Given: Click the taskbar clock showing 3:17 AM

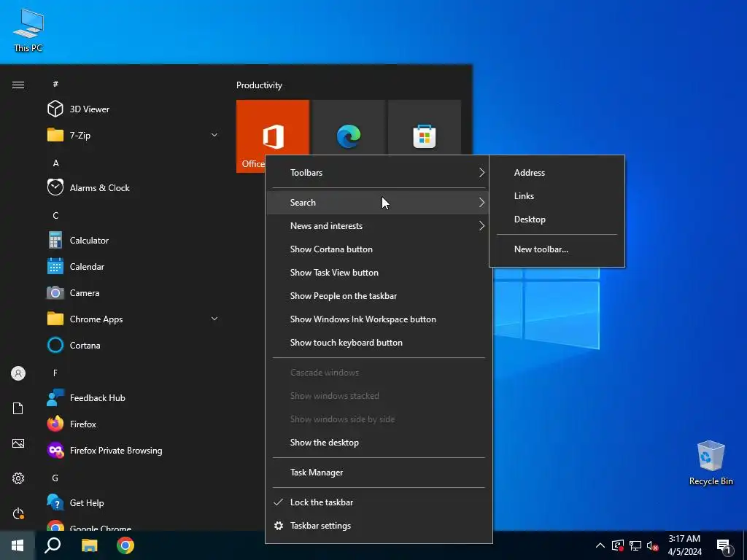Looking at the screenshot, I should click(684, 545).
